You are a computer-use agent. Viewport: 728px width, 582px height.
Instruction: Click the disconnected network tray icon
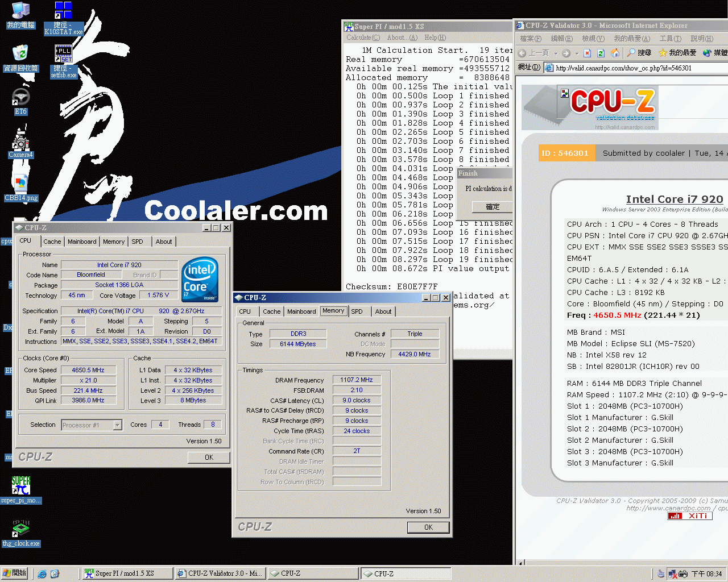click(x=672, y=574)
